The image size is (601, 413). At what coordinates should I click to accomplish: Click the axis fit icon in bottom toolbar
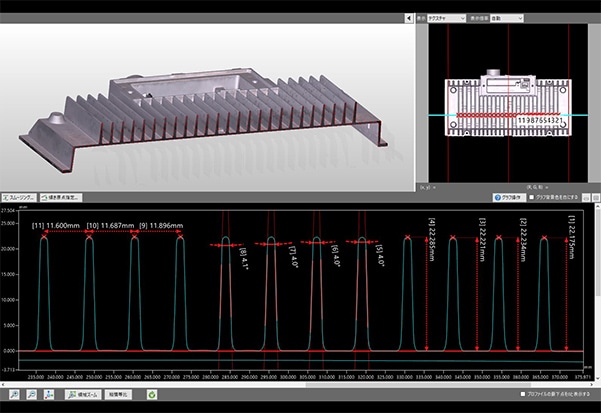[48, 396]
